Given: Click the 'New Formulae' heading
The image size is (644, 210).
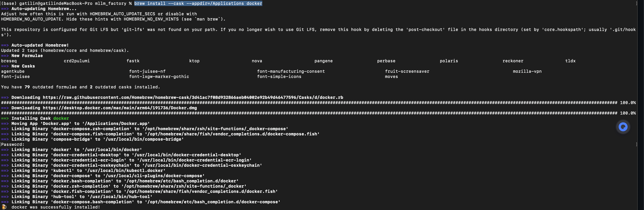Looking at the screenshot, I should 27,56.
